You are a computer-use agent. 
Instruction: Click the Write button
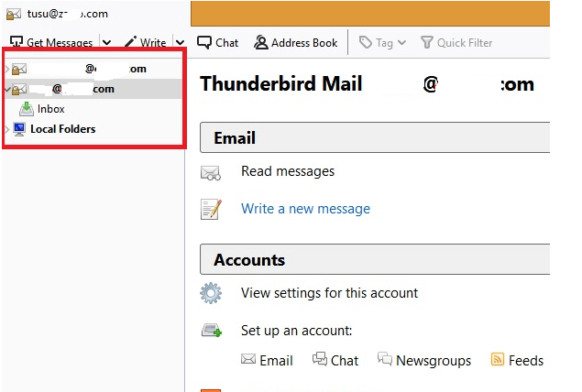coord(146,43)
